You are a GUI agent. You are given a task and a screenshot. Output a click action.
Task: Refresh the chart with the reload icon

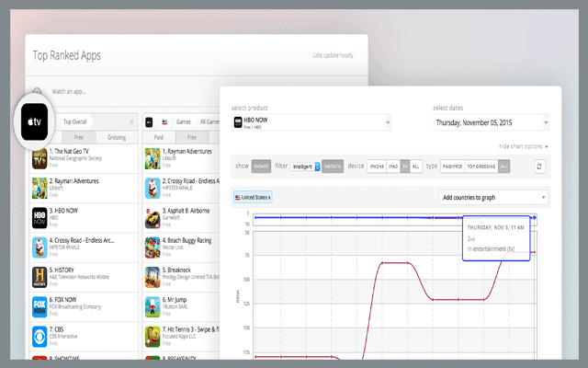point(539,167)
